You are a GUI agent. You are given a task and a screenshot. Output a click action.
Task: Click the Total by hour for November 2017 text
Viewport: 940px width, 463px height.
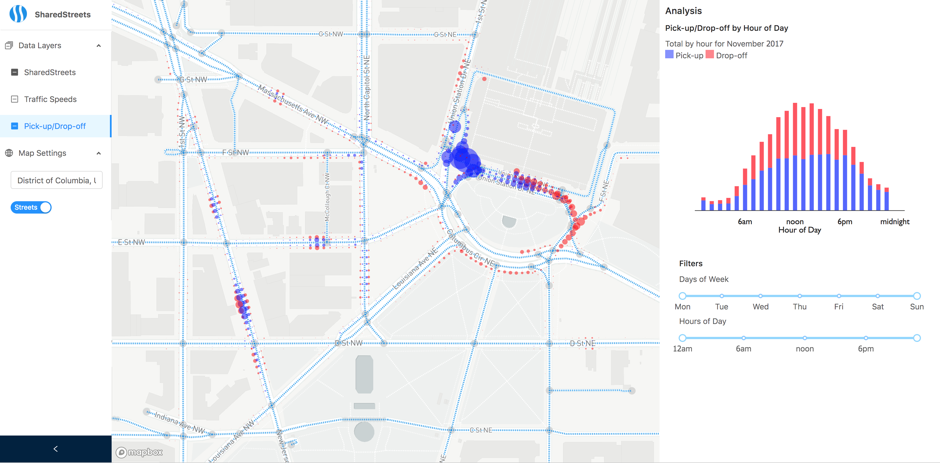click(724, 44)
